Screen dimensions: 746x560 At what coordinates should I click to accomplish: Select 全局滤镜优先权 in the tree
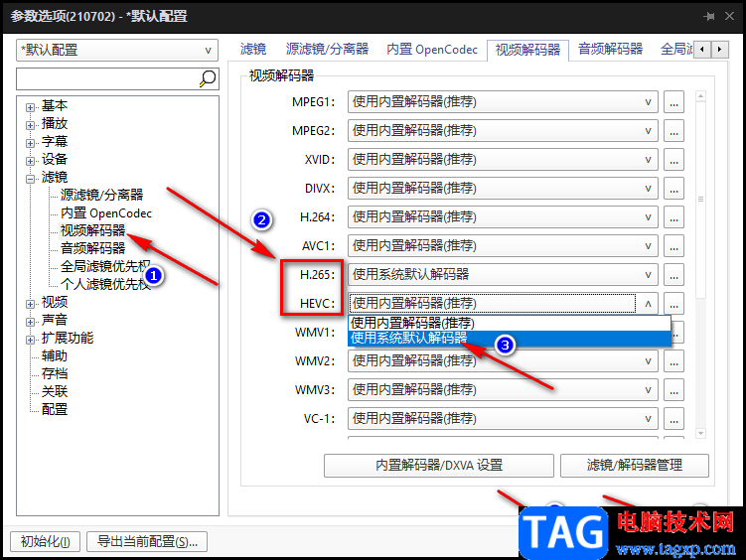[105, 266]
